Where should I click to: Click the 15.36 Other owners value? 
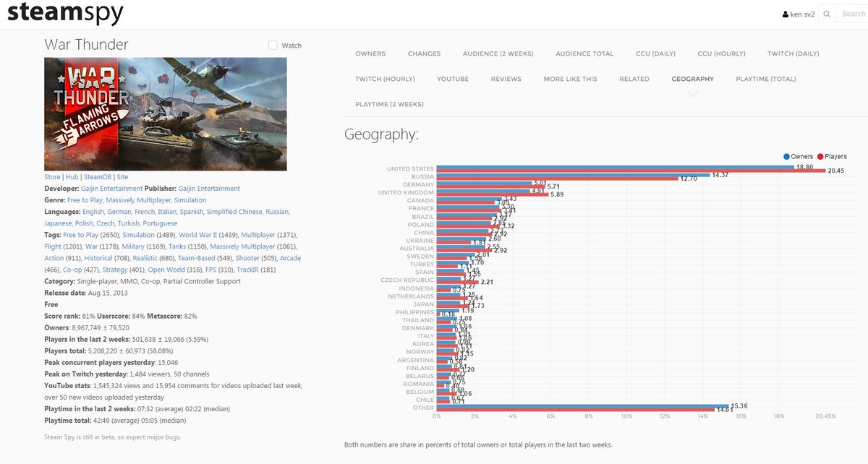pos(739,406)
